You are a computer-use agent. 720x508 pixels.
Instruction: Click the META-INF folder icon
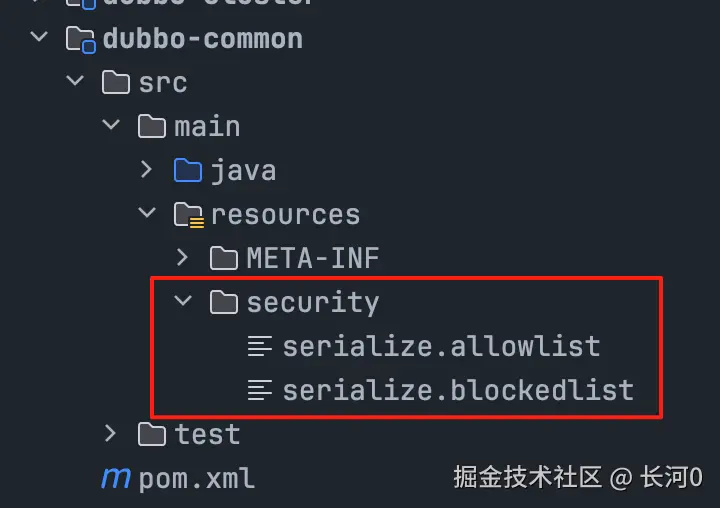224,258
